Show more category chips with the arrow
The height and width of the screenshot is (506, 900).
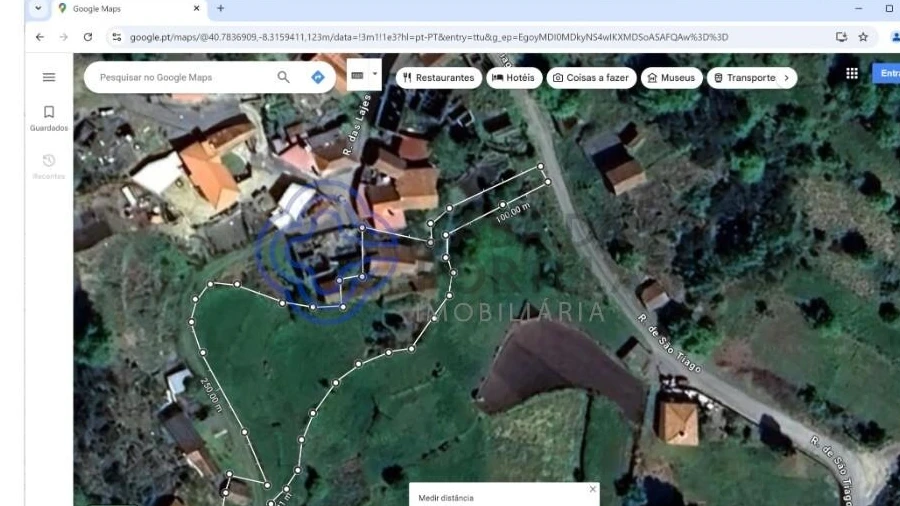pyautogui.click(x=786, y=77)
